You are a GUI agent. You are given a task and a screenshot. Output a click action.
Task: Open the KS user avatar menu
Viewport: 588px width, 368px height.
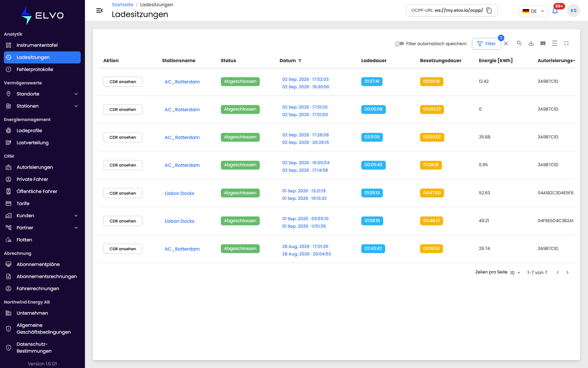[573, 10]
